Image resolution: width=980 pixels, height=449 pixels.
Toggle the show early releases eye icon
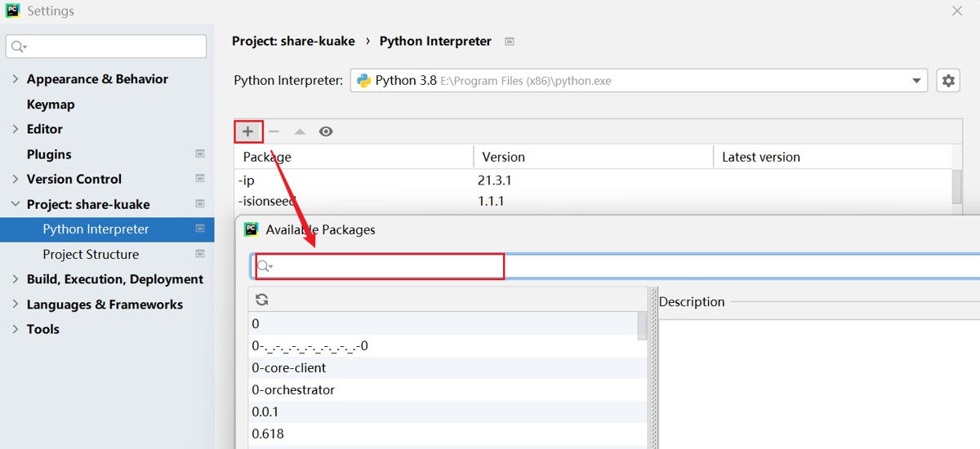click(326, 131)
